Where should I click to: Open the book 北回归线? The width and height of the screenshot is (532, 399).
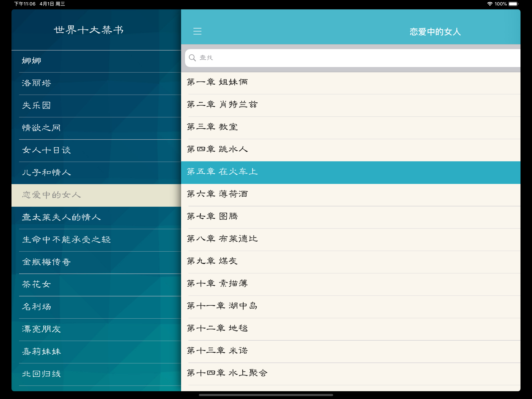96,374
